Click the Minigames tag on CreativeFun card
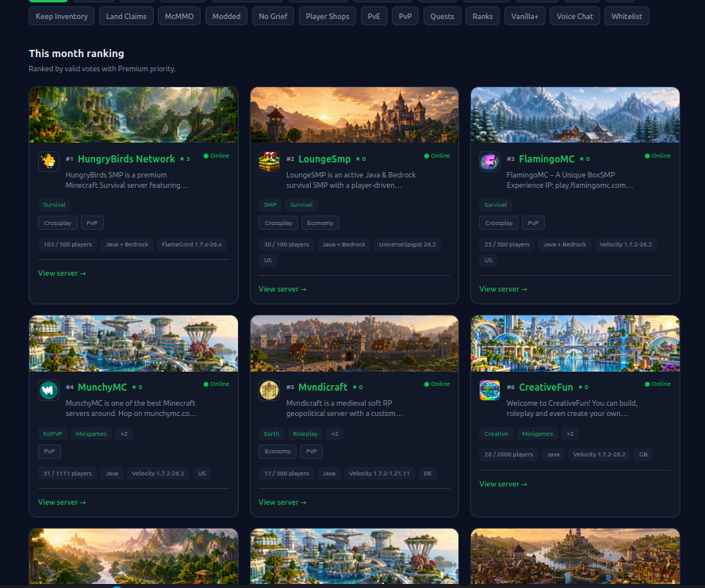 point(538,434)
